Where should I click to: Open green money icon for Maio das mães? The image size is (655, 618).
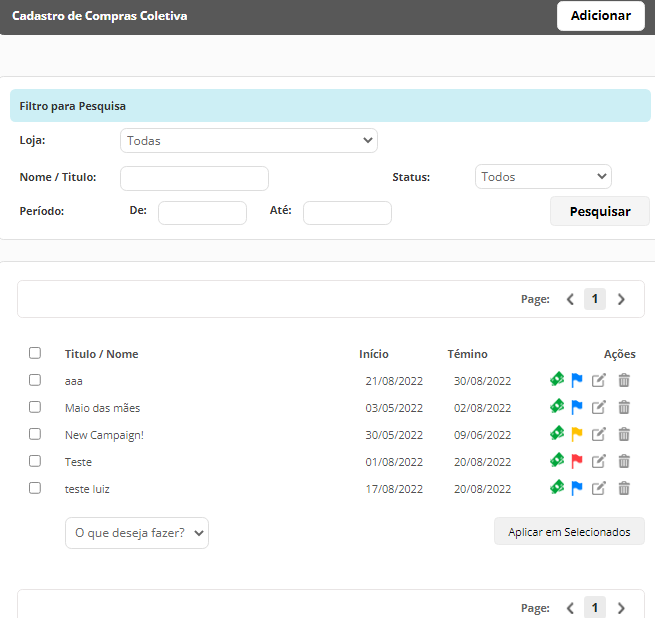(557, 407)
